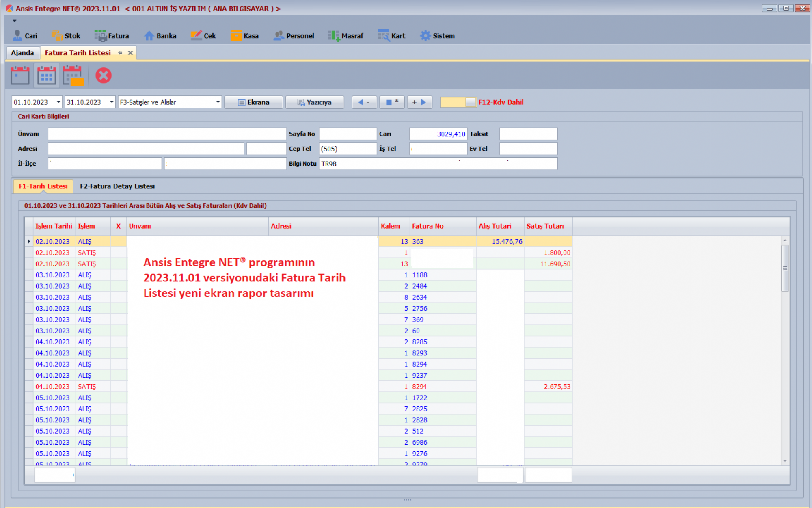This screenshot has width=812, height=508.
Task: Click the blue square asterisk button
Action: pyautogui.click(x=392, y=102)
